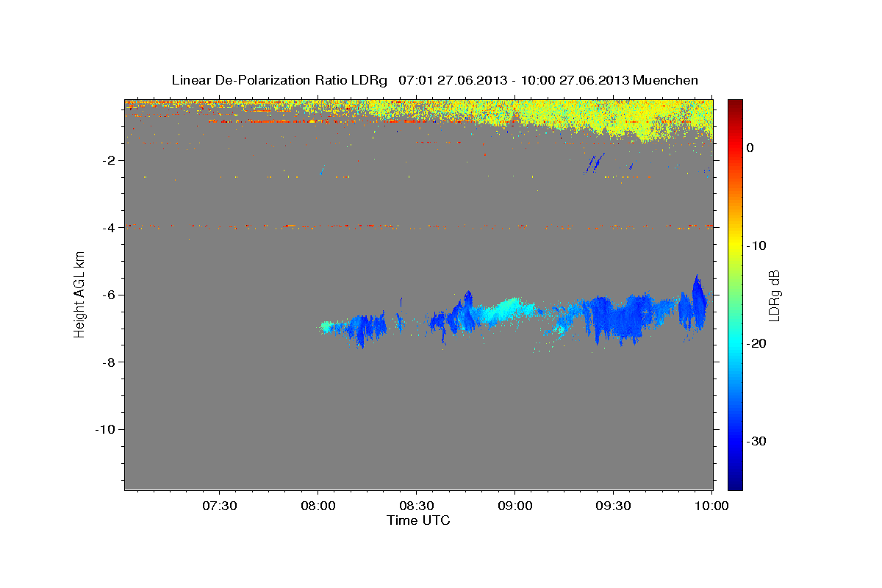Click the 10:00 time tick label

click(x=711, y=506)
